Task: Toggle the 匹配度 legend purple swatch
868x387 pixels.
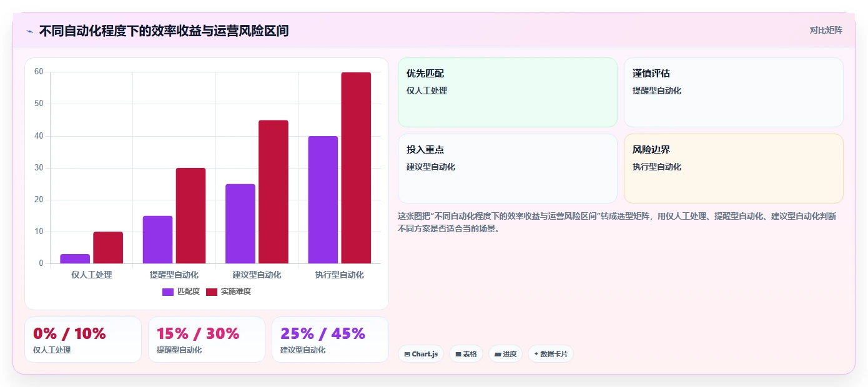Action: point(168,291)
